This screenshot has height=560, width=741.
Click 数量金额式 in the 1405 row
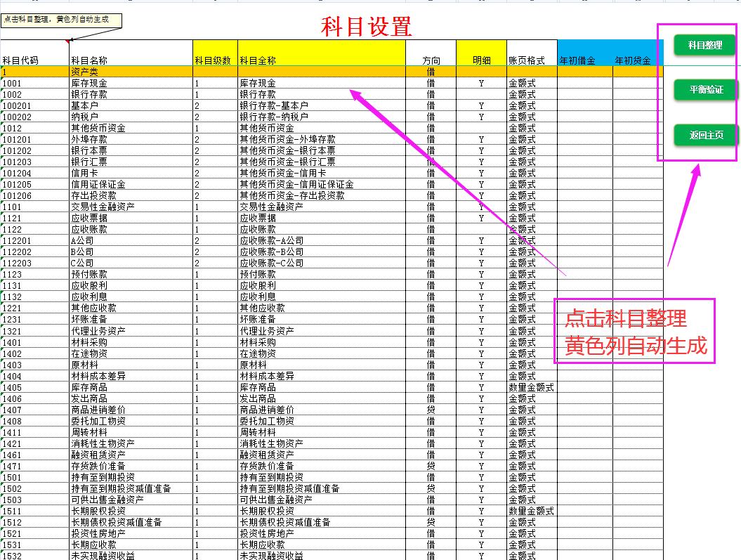(x=532, y=388)
